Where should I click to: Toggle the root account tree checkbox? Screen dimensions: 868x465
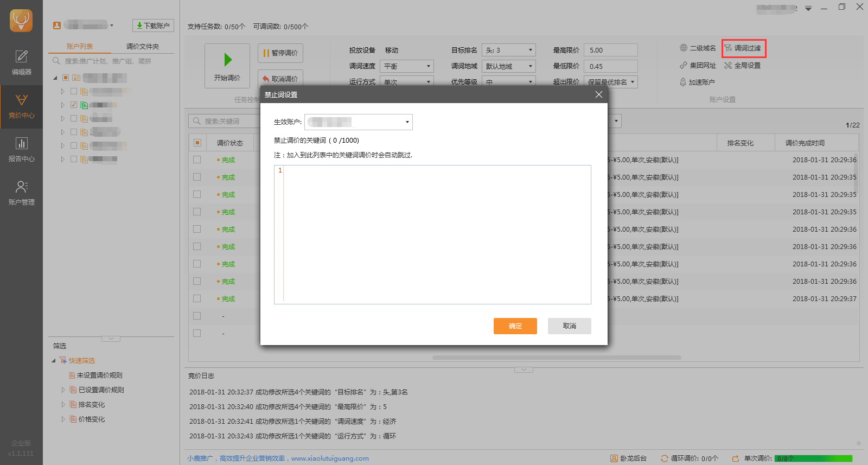tap(66, 78)
